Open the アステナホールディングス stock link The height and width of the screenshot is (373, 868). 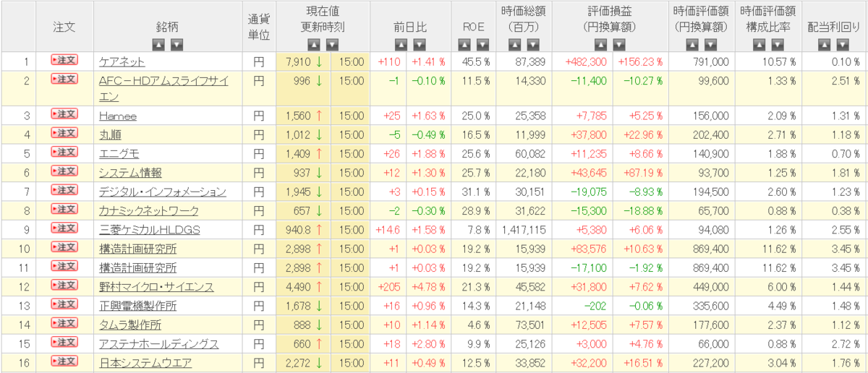coord(159,343)
